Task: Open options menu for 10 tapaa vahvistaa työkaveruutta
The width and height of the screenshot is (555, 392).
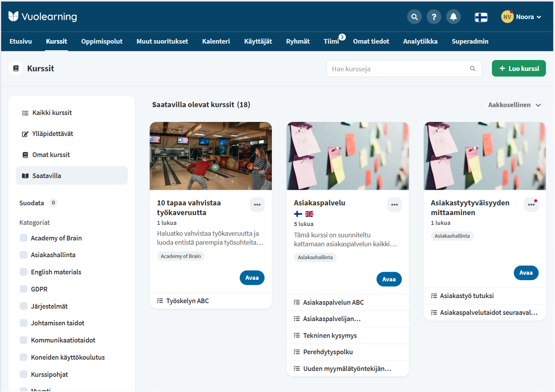Action: tap(257, 205)
